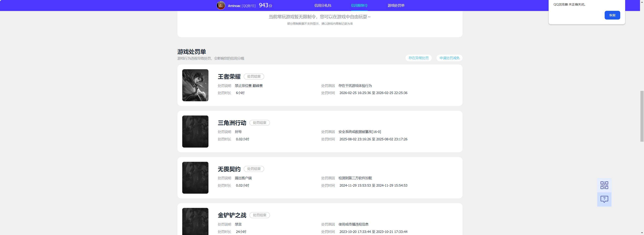Go to the 游戏处罚单 tab
This screenshot has width=644, height=235.
coord(396,5)
